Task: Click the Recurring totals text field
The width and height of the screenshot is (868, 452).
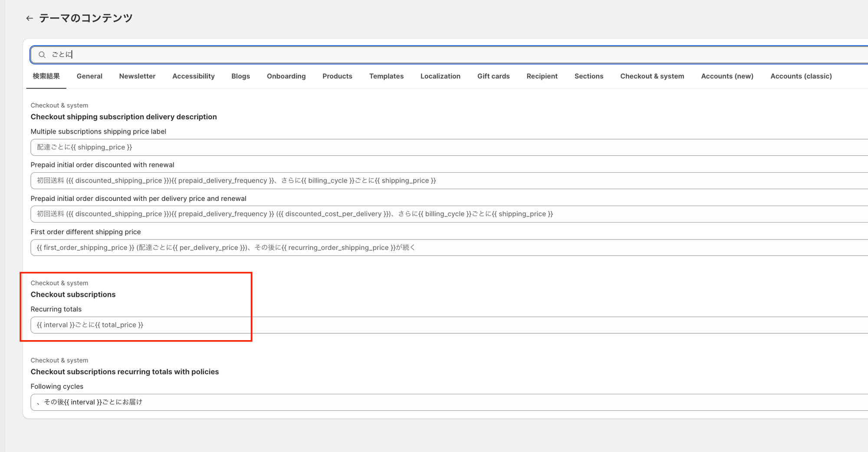Action: (x=434, y=325)
